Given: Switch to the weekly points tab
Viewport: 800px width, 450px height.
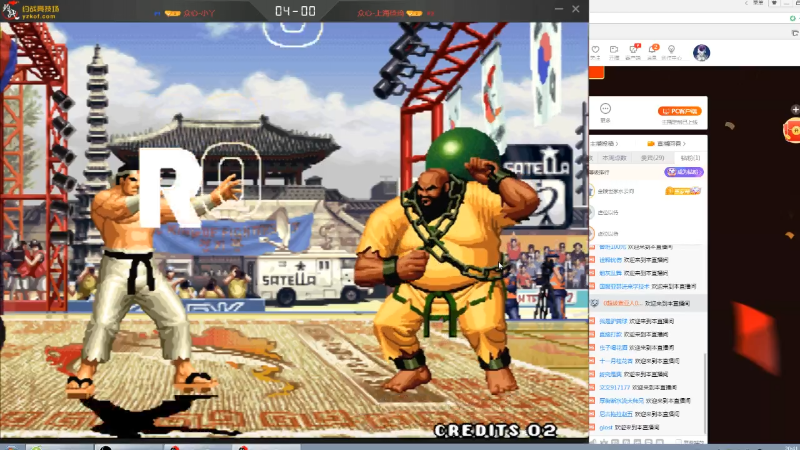Looking at the screenshot, I should (x=614, y=158).
